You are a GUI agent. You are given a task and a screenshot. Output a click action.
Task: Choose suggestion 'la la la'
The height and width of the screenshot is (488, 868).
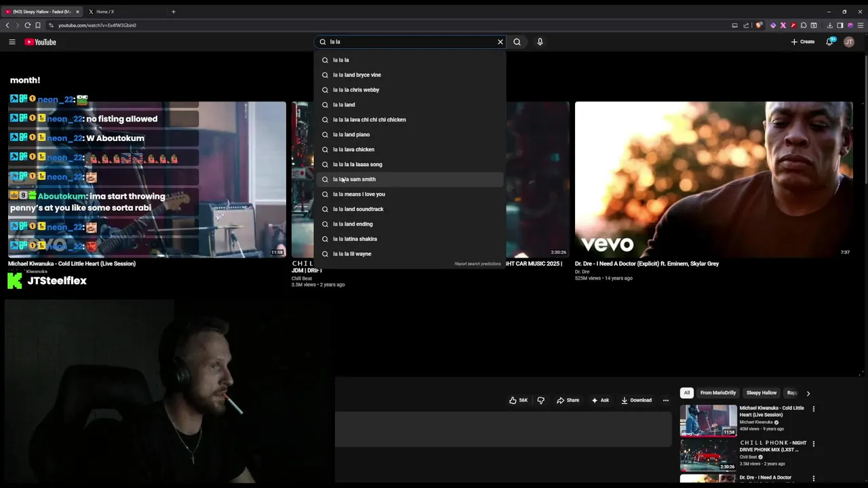tap(410, 60)
